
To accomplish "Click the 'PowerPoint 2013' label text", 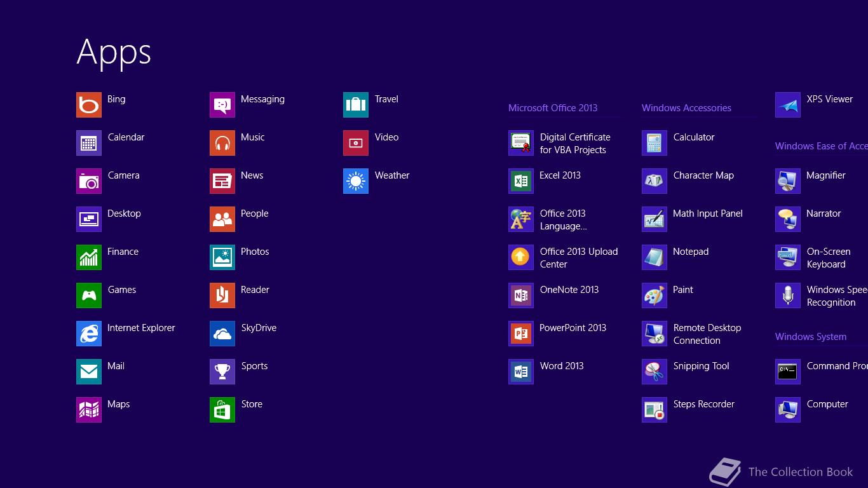I will click(x=573, y=328).
